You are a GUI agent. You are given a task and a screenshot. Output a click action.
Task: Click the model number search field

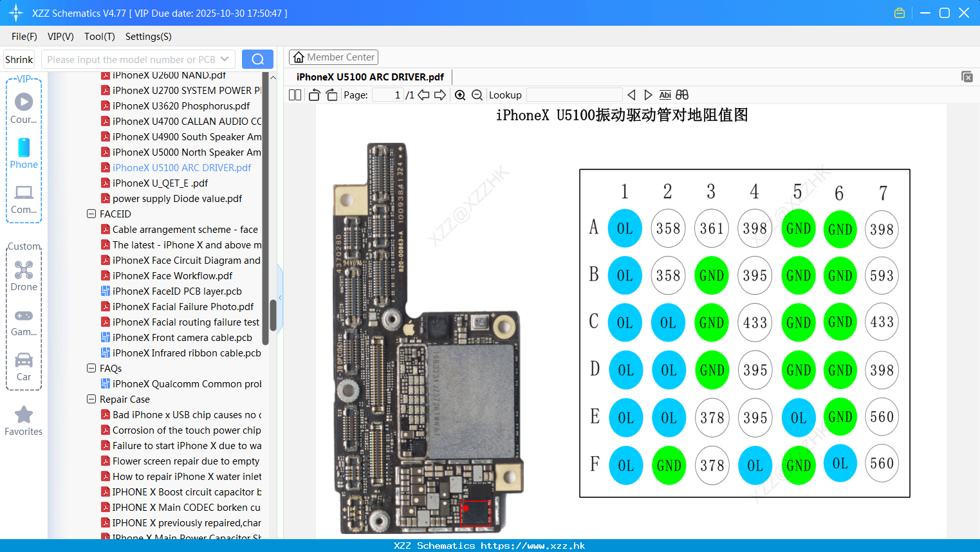pos(131,59)
